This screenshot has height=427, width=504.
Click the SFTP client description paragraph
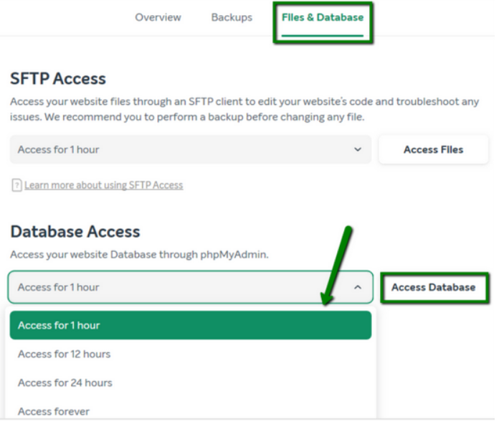coord(244,109)
